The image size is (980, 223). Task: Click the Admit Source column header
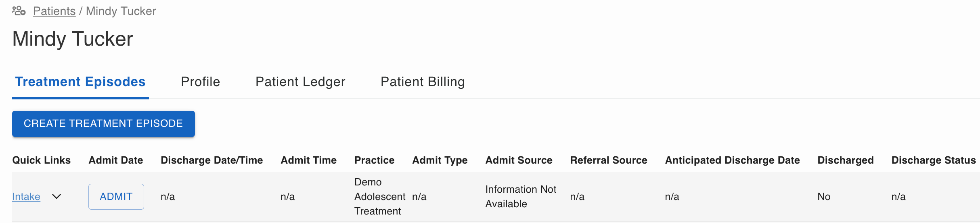point(519,160)
